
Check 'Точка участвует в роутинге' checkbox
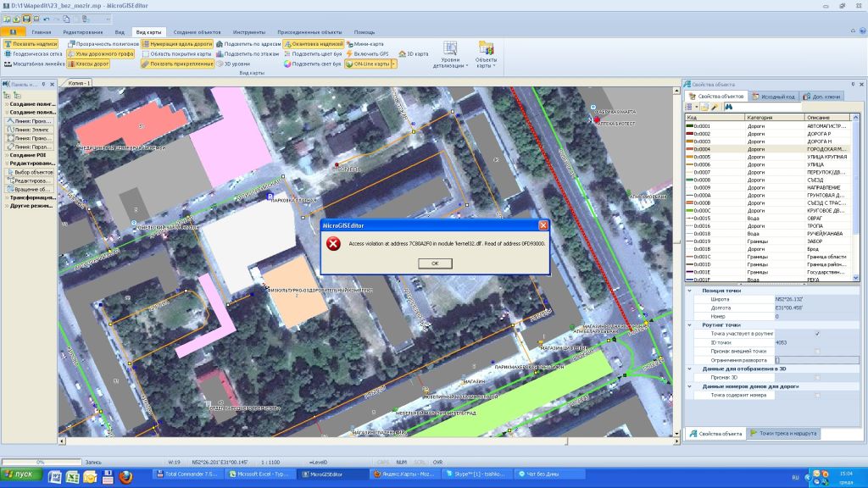817,334
